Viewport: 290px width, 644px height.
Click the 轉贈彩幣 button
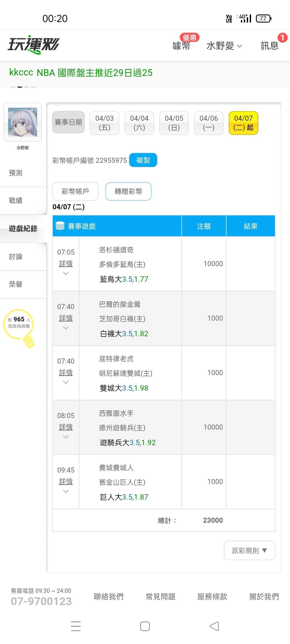click(x=128, y=191)
